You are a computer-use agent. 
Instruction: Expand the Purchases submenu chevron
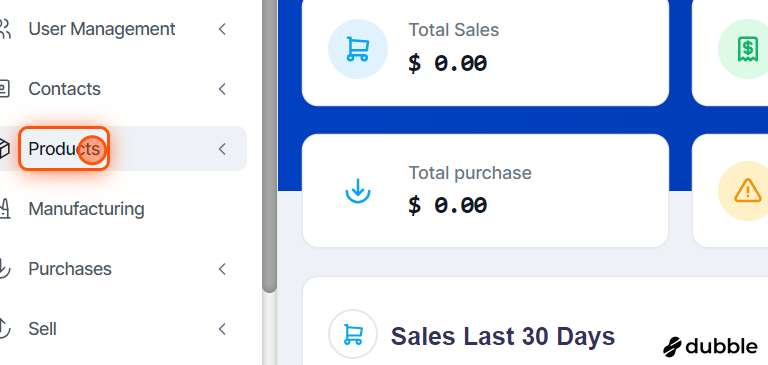222,269
